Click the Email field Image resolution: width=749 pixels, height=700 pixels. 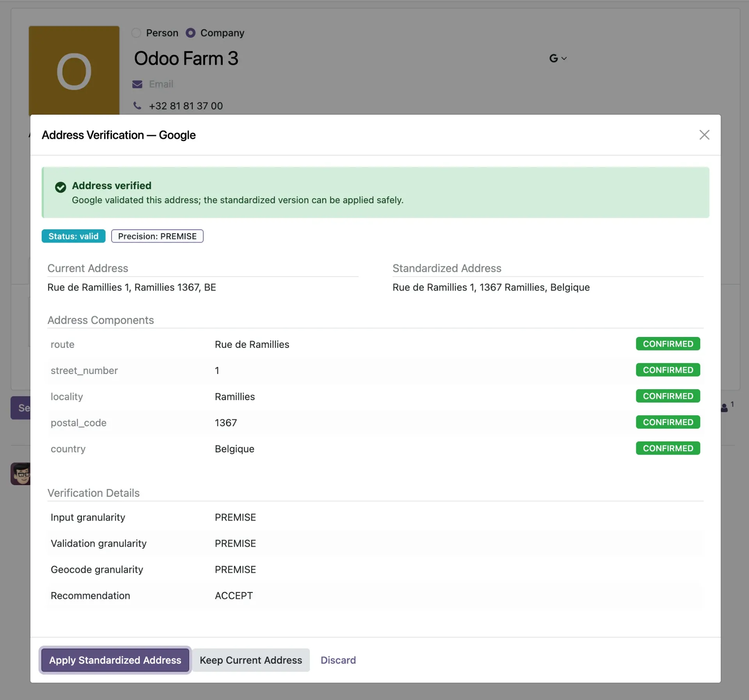tap(161, 84)
